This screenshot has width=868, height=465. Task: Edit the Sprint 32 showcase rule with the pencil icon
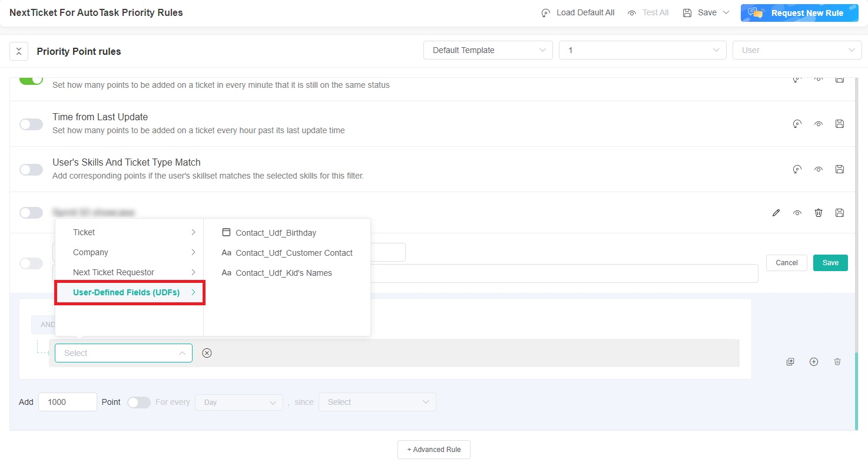point(776,212)
